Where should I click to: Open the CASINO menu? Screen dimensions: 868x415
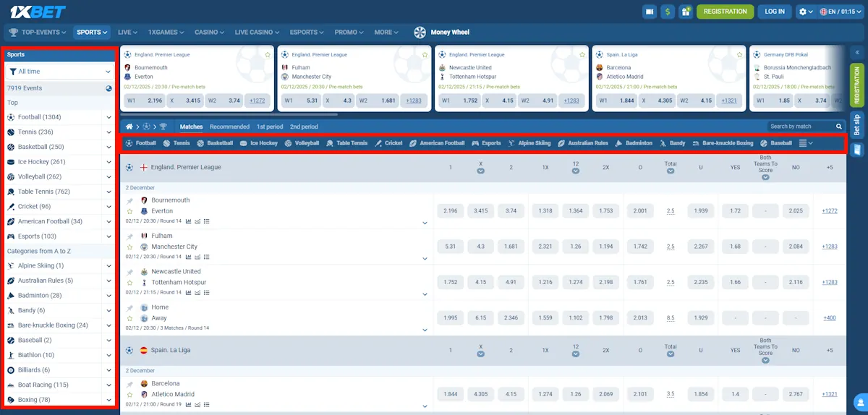(x=210, y=32)
